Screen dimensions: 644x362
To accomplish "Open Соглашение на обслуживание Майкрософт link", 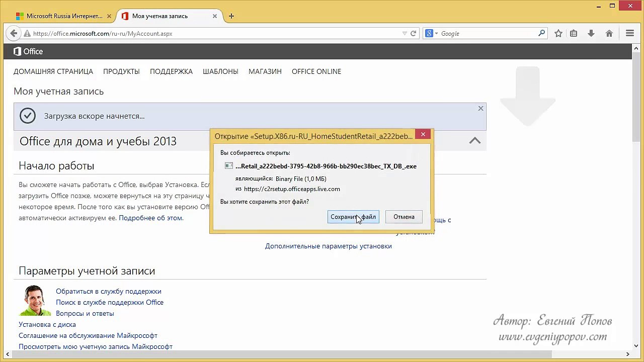I will coord(88,335).
